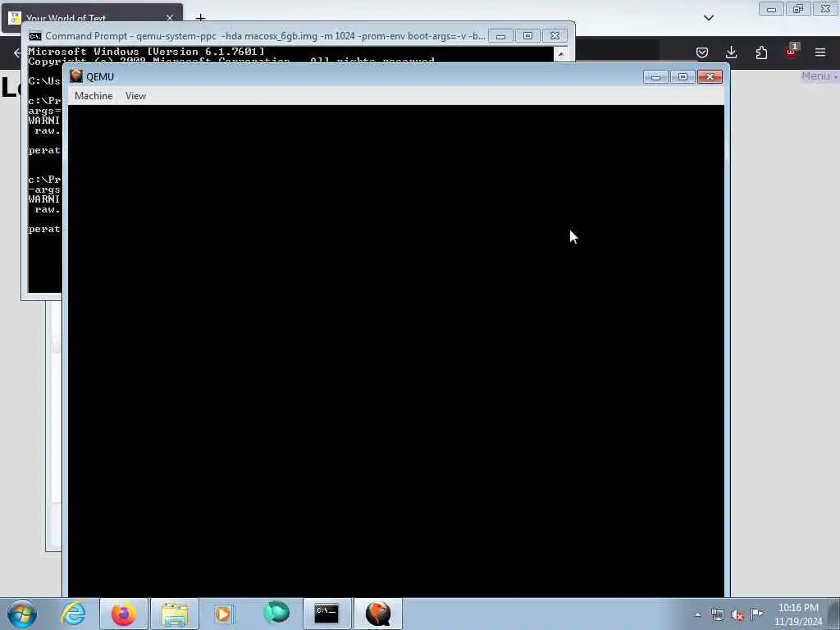Image resolution: width=840 pixels, height=630 pixels.
Task: Close the Your World of Text tab
Action: tap(170, 18)
